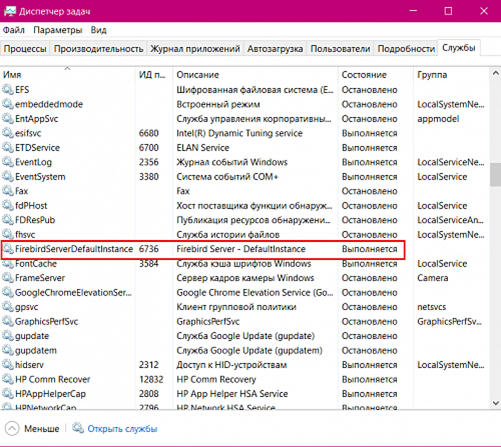Open the Вид menu
Viewport: 501px width, 447px height.
[x=99, y=30]
